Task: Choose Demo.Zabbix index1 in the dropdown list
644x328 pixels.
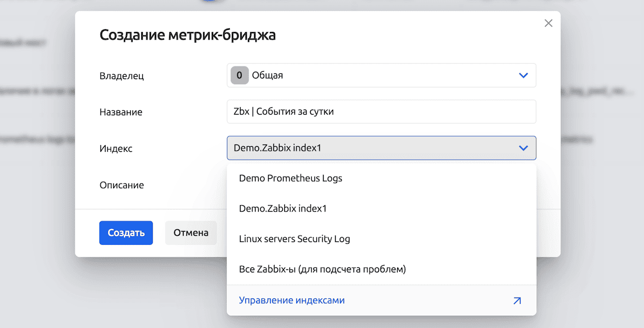Action: point(282,209)
